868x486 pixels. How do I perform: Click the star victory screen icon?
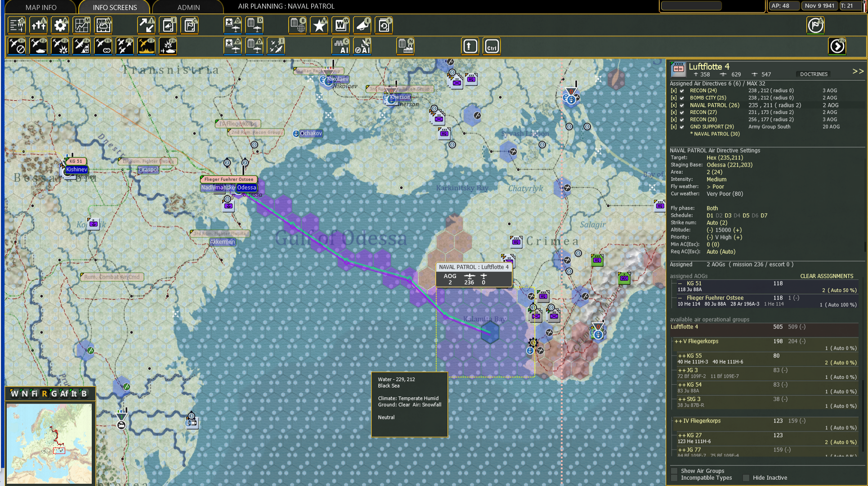(x=319, y=26)
